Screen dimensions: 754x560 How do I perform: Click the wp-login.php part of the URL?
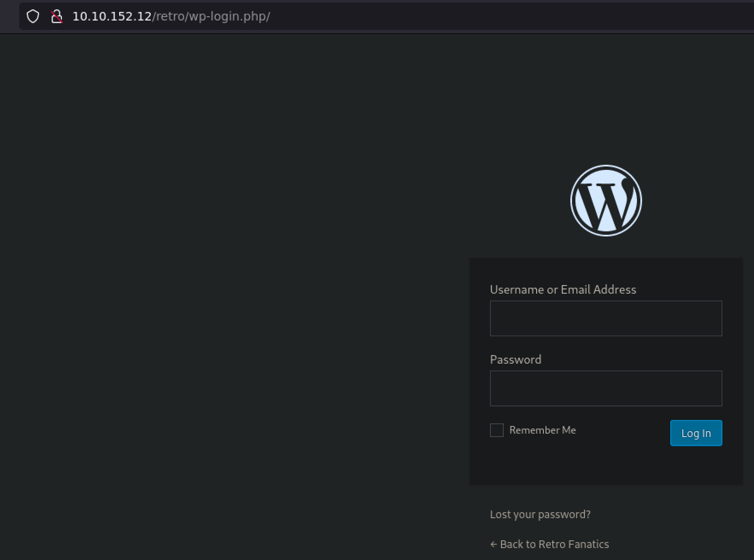(228, 17)
